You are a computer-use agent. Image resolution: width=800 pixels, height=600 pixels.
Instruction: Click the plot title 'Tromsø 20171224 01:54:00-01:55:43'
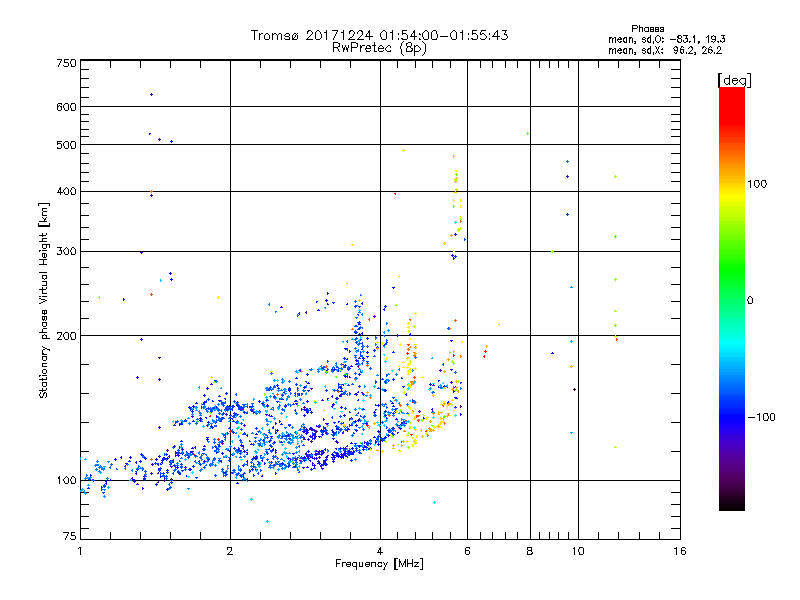pyautogui.click(x=379, y=35)
